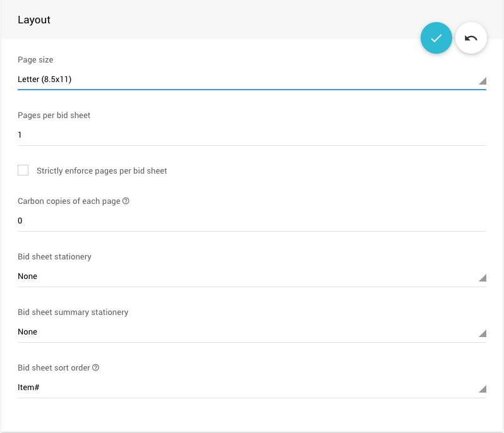Click the Bid sheet summary stationery arrow triangle

482,333
